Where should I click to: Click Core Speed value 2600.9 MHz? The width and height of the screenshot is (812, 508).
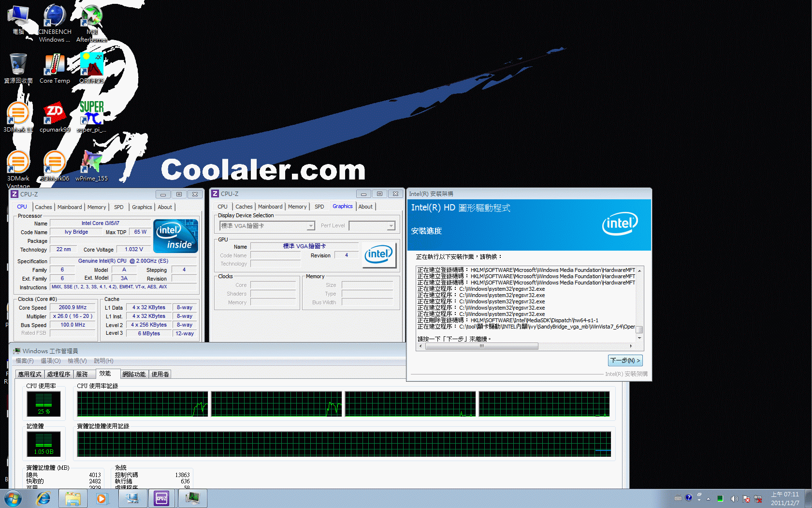pyautogui.click(x=72, y=308)
